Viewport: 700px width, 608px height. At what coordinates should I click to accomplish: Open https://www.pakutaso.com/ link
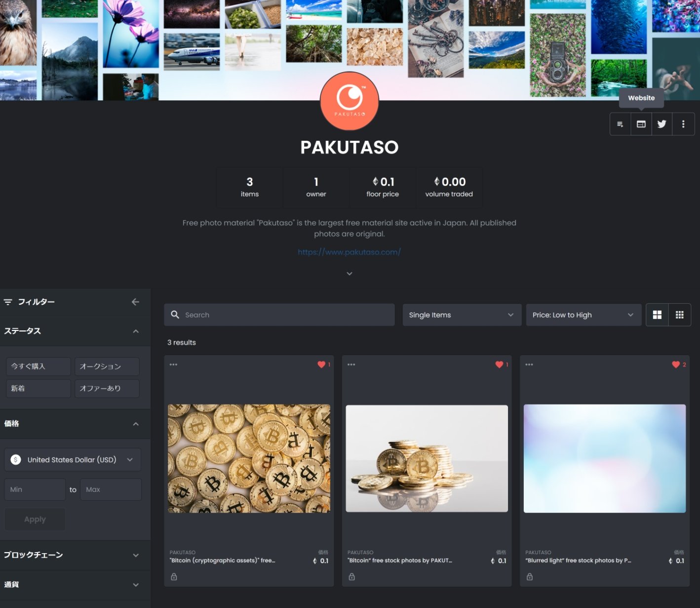pos(349,252)
